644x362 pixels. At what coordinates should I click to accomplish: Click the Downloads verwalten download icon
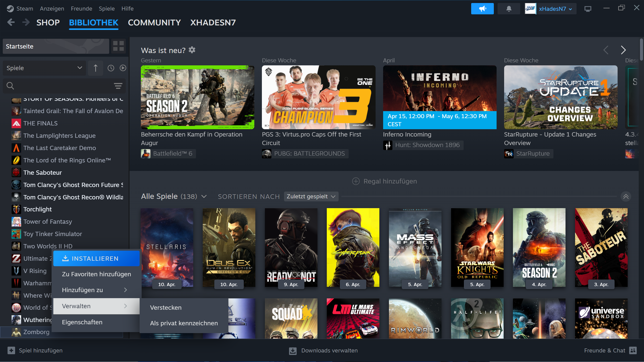[x=293, y=351]
